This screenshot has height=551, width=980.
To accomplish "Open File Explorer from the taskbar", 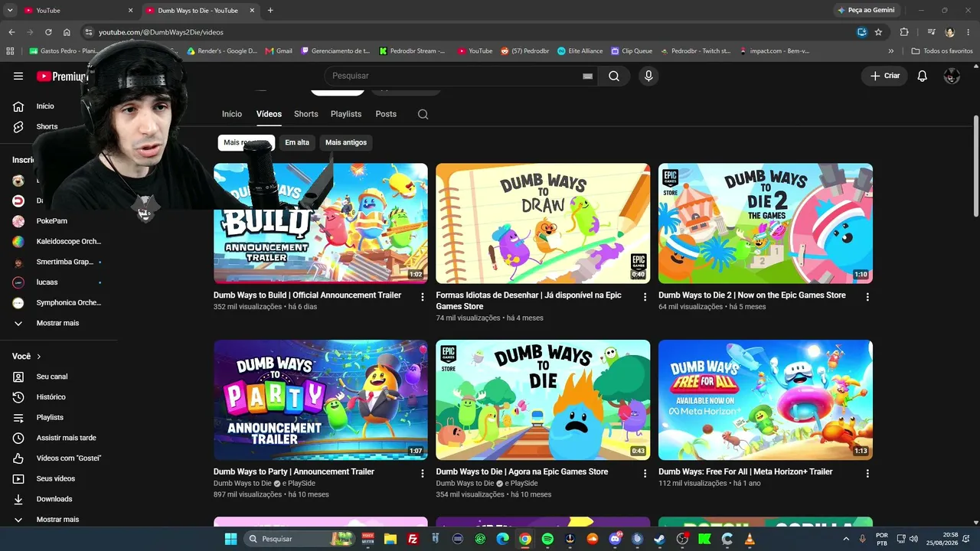I will click(390, 539).
